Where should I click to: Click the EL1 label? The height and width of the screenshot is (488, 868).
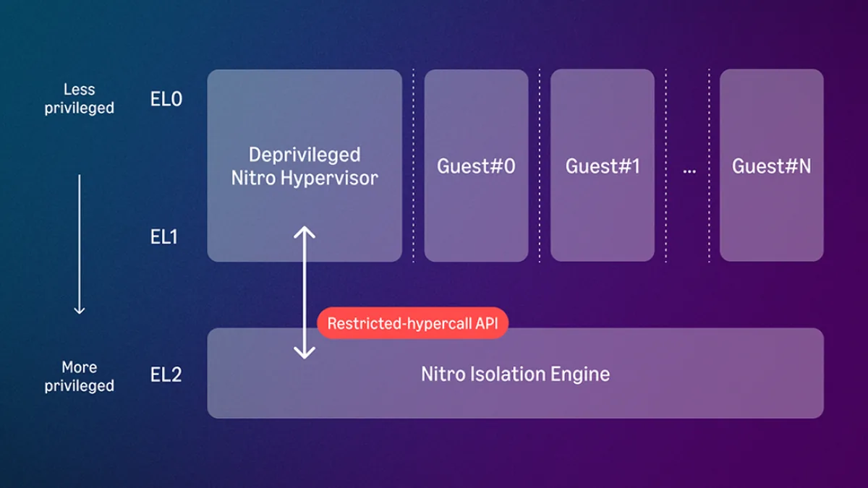click(x=164, y=236)
